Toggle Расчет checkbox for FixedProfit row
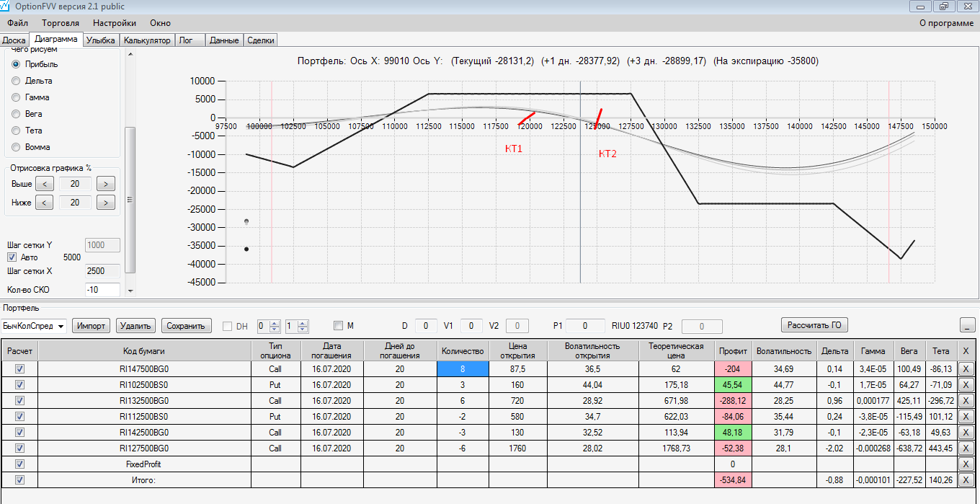980x504 pixels. 19,464
